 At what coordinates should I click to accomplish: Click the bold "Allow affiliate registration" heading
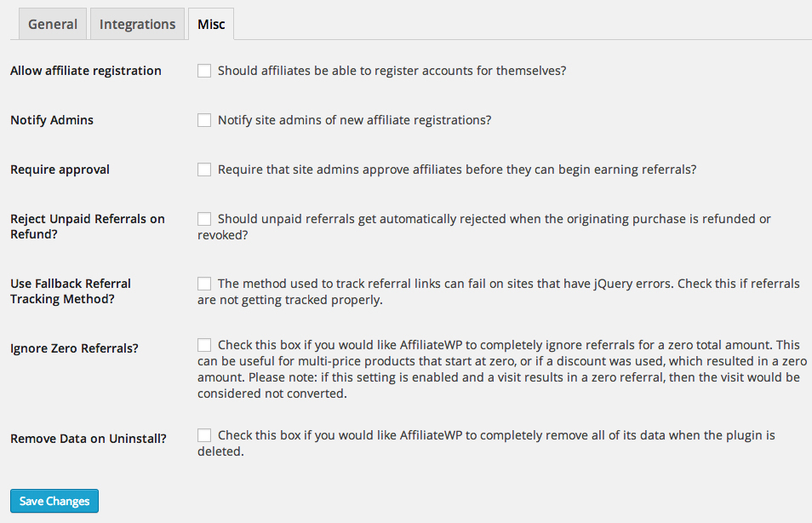coord(86,71)
